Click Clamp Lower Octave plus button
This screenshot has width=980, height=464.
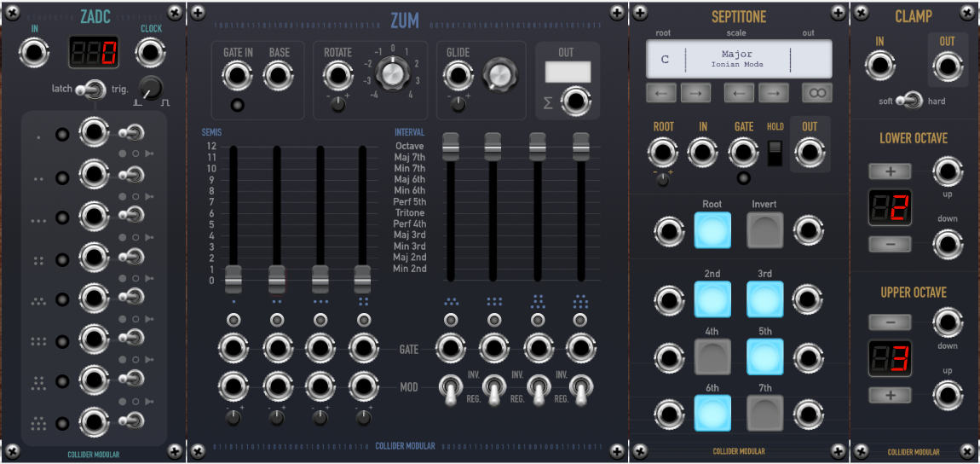pyautogui.click(x=890, y=171)
